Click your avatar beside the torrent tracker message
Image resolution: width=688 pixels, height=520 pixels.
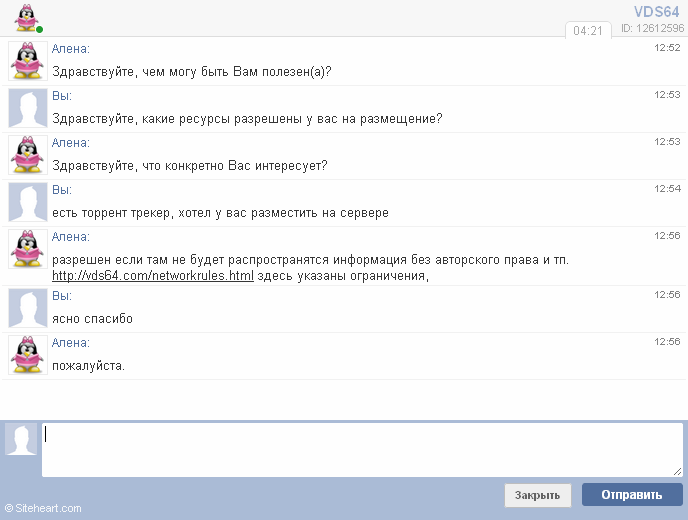tap(28, 202)
